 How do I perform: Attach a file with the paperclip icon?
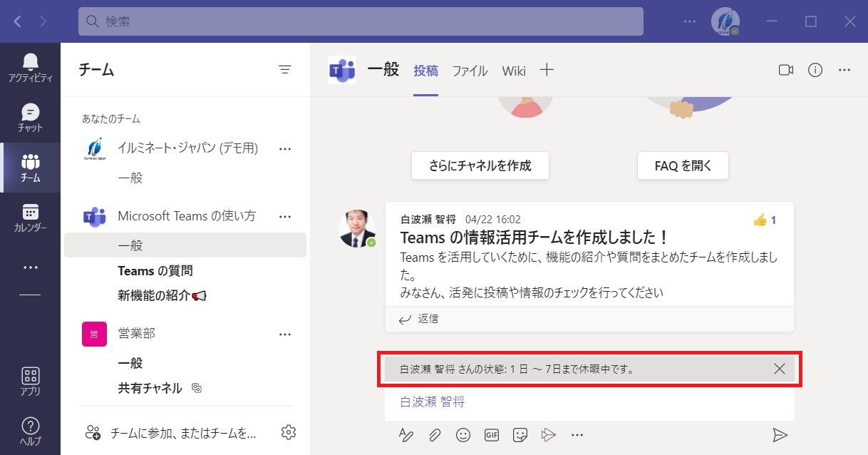click(435, 434)
